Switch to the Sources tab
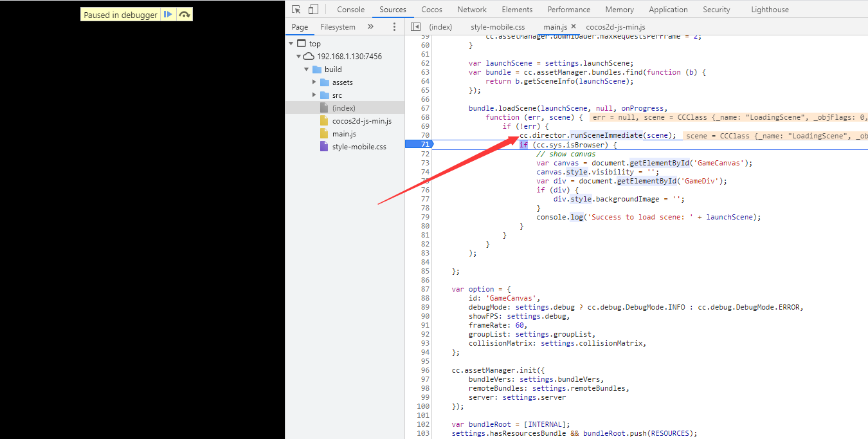The image size is (868, 439). [393, 10]
